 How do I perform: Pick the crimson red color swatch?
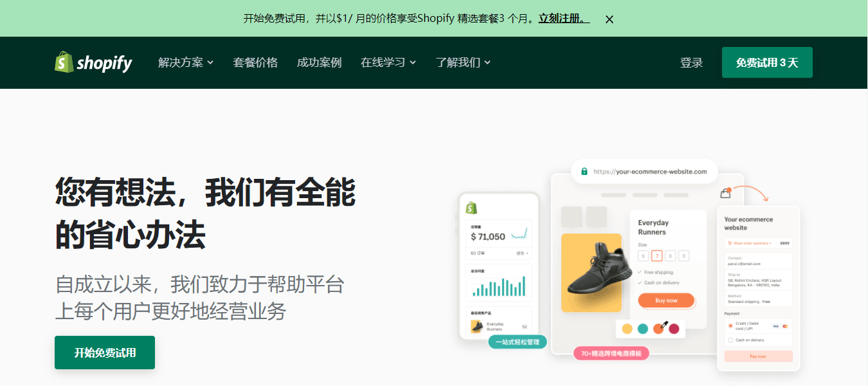[674, 329]
